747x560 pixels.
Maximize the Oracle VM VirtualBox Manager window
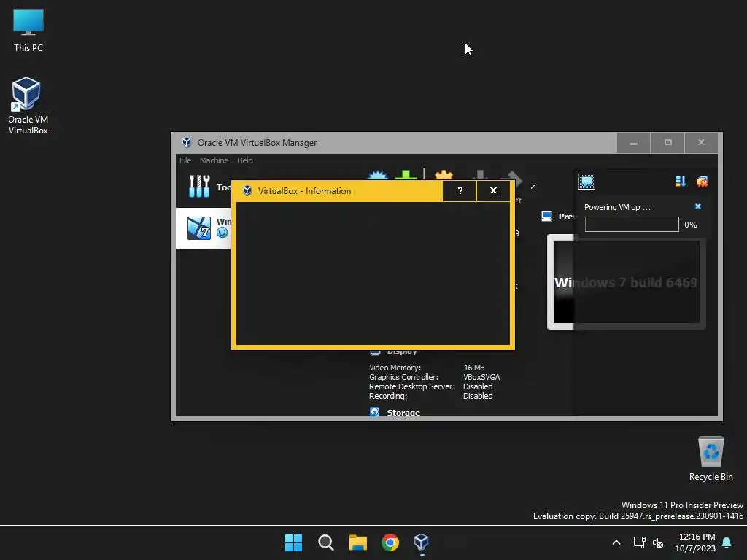coord(667,143)
